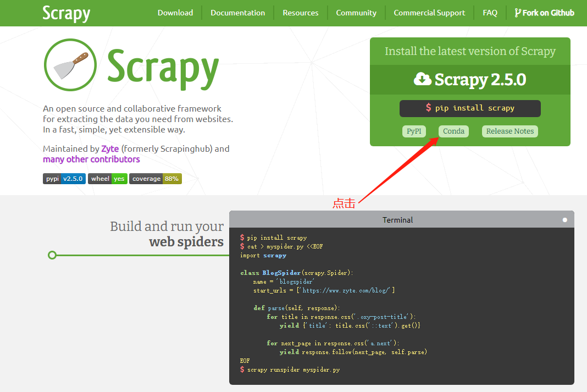
Task: Click the pip install scrapy command box
Action: [x=470, y=108]
